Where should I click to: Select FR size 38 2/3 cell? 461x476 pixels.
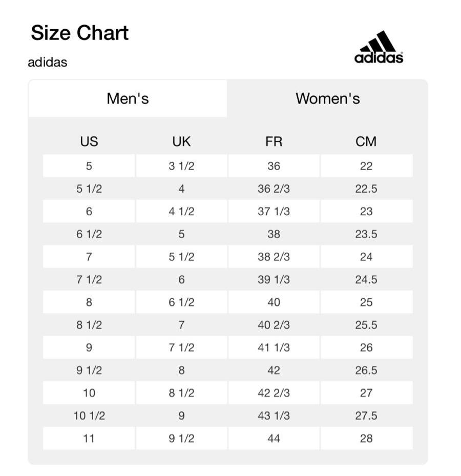coord(274,257)
